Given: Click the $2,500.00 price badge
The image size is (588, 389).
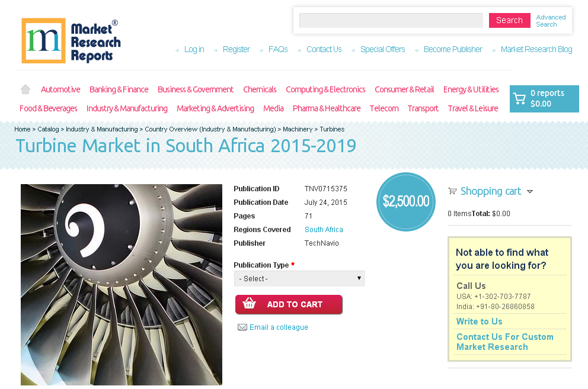Looking at the screenshot, I should tap(406, 201).
